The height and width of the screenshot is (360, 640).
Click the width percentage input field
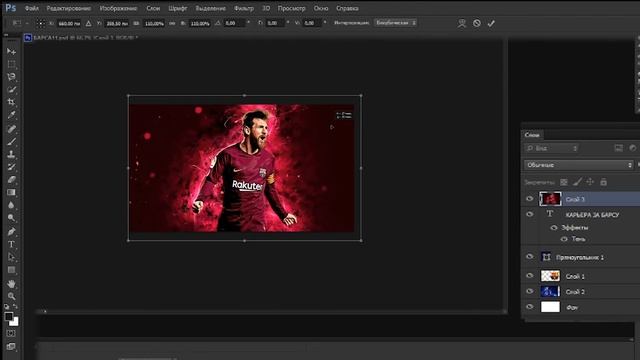pyautogui.click(x=154, y=24)
